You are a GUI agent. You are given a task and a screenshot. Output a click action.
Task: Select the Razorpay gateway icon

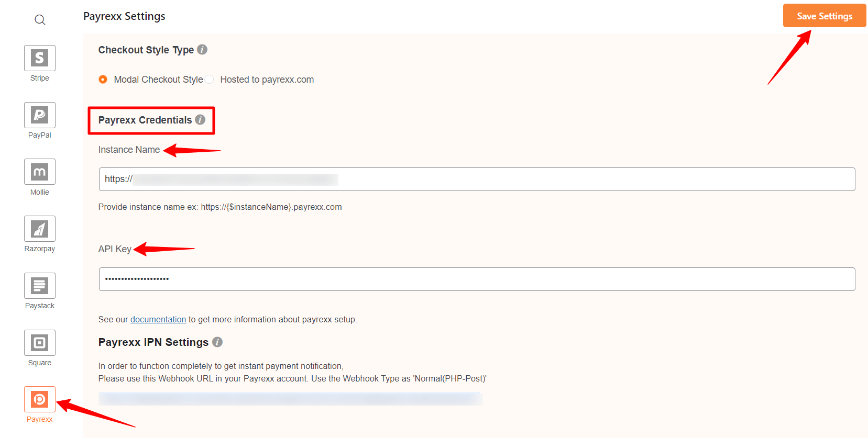[40, 229]
